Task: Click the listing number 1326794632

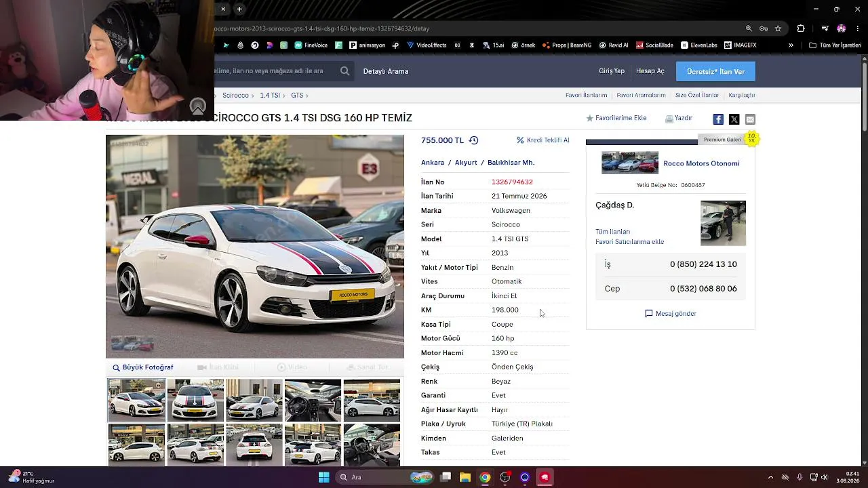Action: pyautogui.click(x=512, y=182)
